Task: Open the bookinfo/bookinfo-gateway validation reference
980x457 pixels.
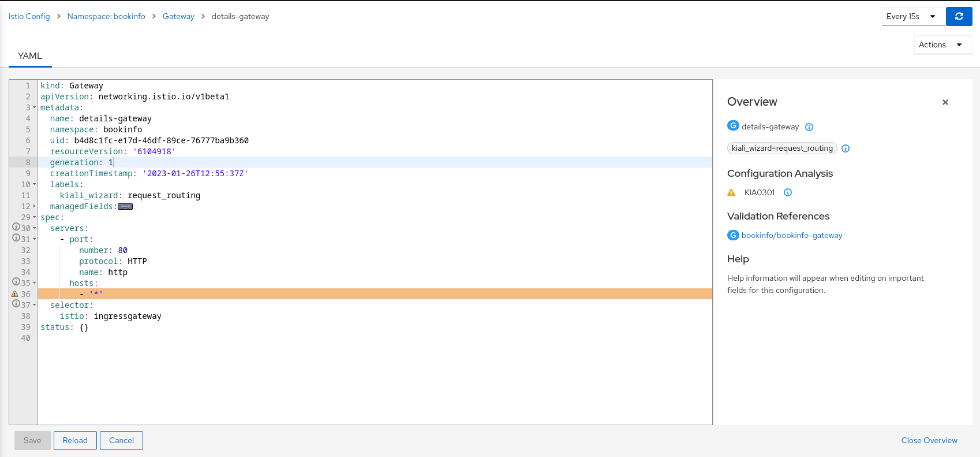Action: [x=792, y=235]
